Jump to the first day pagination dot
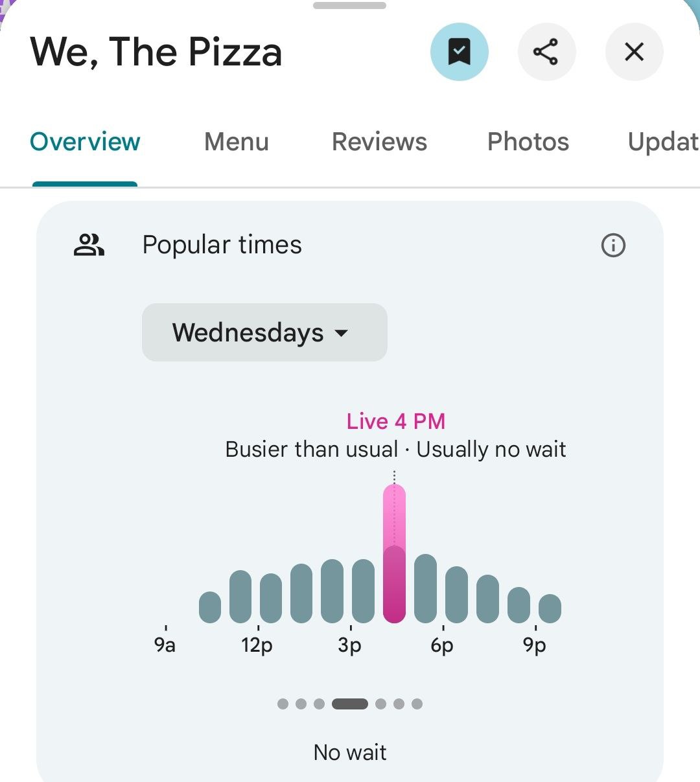700x782 pixels. (283, 704)
